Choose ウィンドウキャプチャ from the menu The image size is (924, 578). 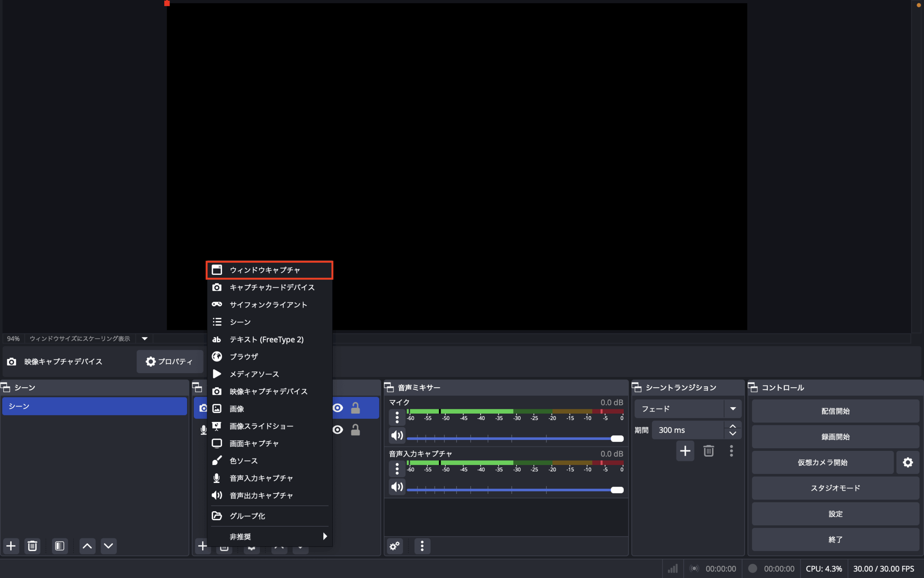pos(270,270)
